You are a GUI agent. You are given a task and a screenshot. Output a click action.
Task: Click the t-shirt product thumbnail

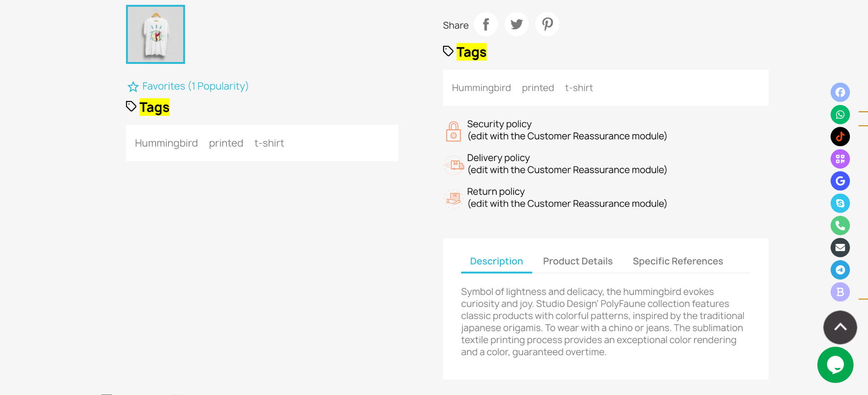click(x=156, y=34)
